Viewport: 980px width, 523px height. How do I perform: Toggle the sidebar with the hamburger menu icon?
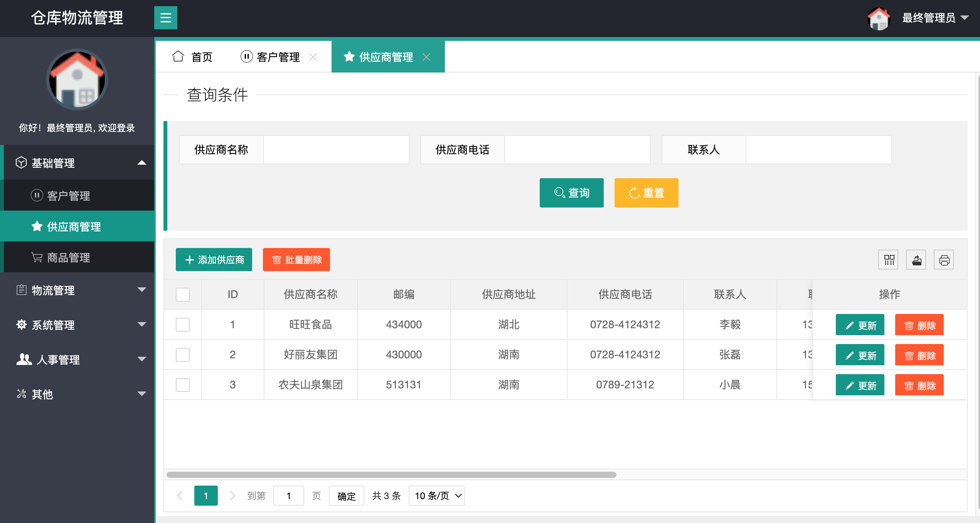click(x=166, y=18)
